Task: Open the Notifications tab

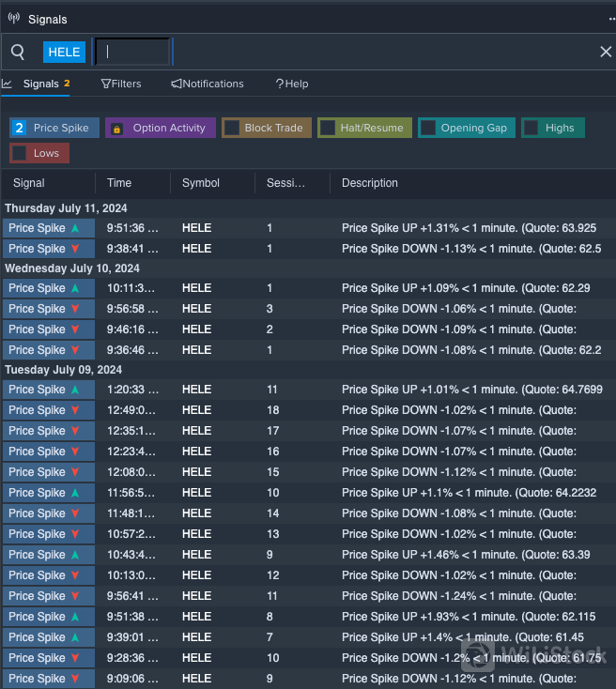Action: point(207,84)
